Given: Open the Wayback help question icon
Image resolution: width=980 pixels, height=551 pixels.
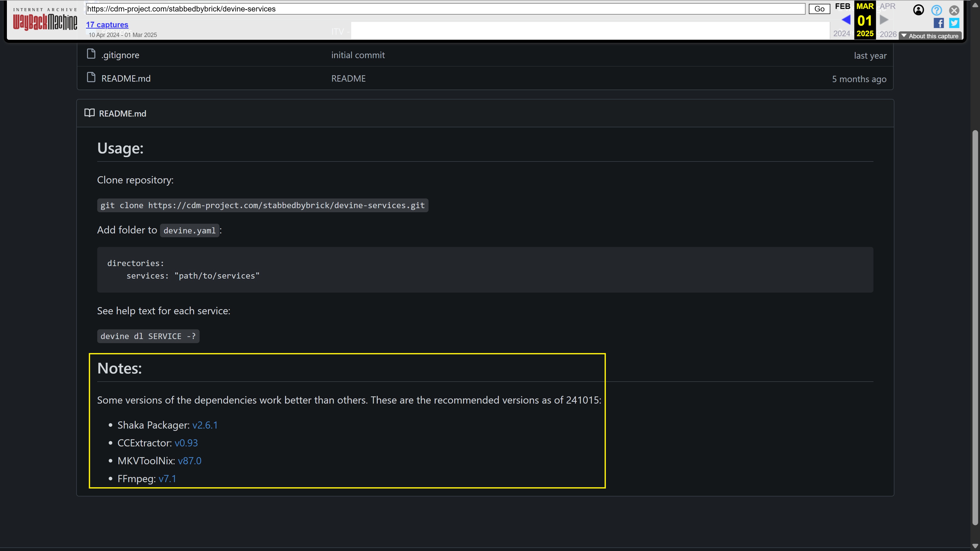Looking at the screenshot, I should [936, 10].
